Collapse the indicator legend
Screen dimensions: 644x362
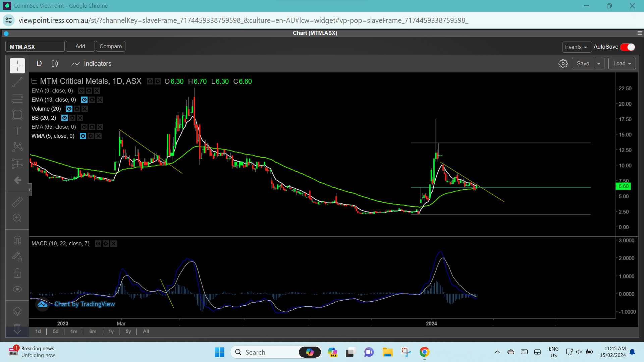tap(34, 81)
